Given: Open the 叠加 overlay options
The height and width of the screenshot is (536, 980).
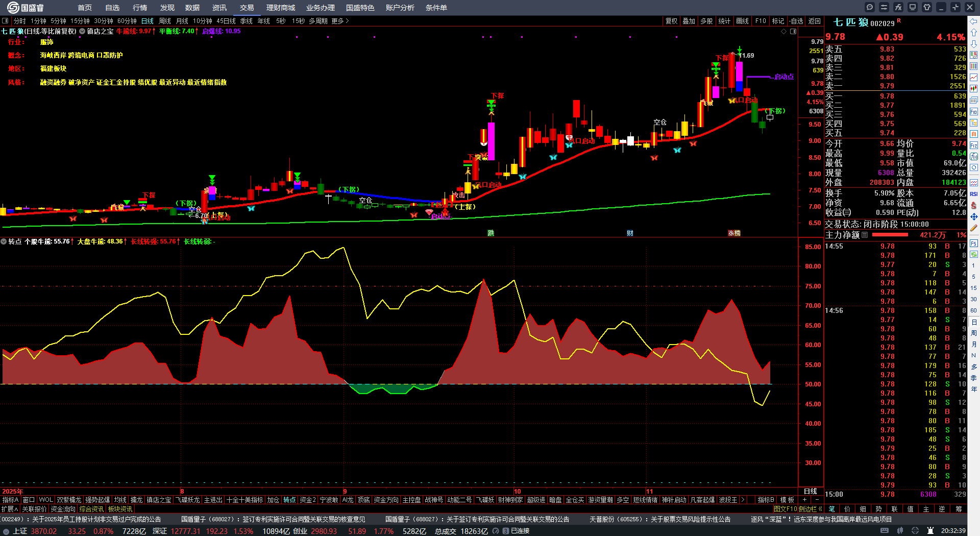Looking at the screenshot, I should click(x=689, y=21).
